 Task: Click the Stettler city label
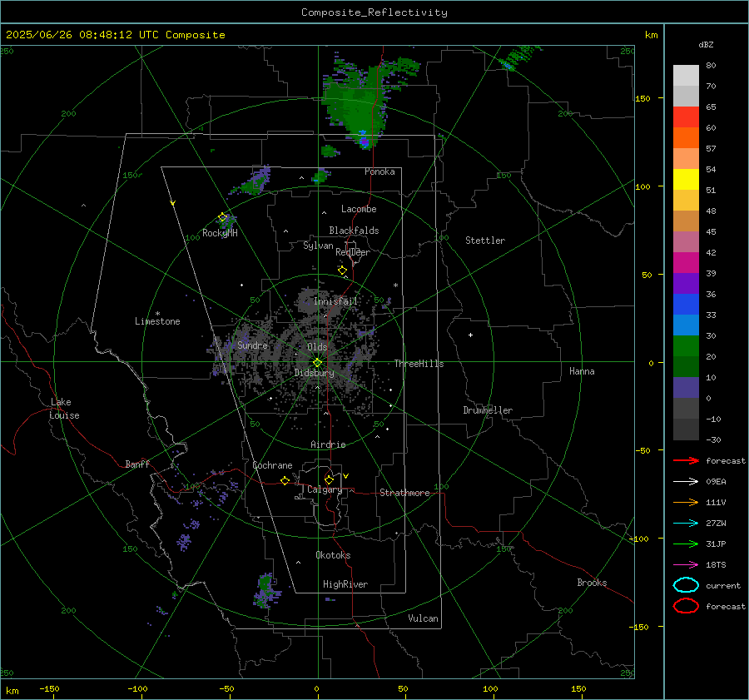click(x=485, y=241)
